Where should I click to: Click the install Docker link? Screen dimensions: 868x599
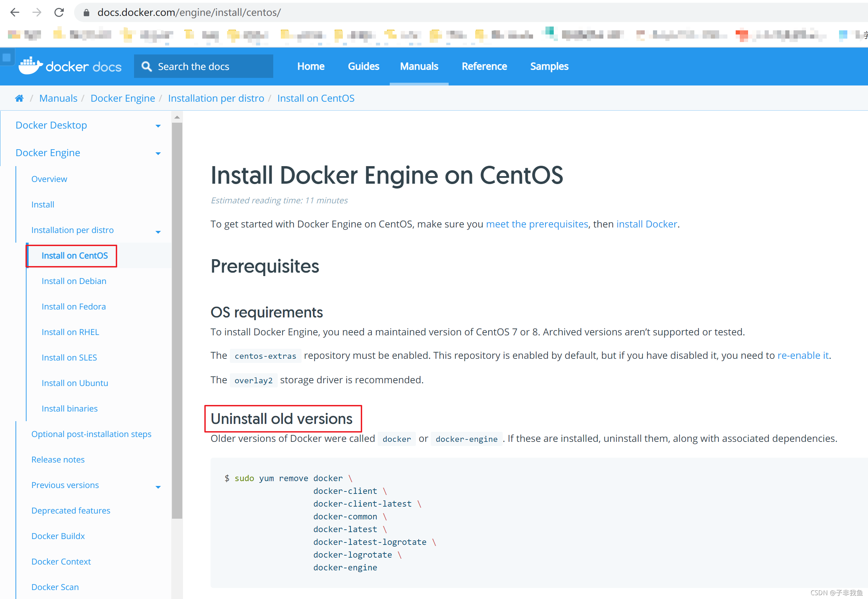click(x=646, y=224)
